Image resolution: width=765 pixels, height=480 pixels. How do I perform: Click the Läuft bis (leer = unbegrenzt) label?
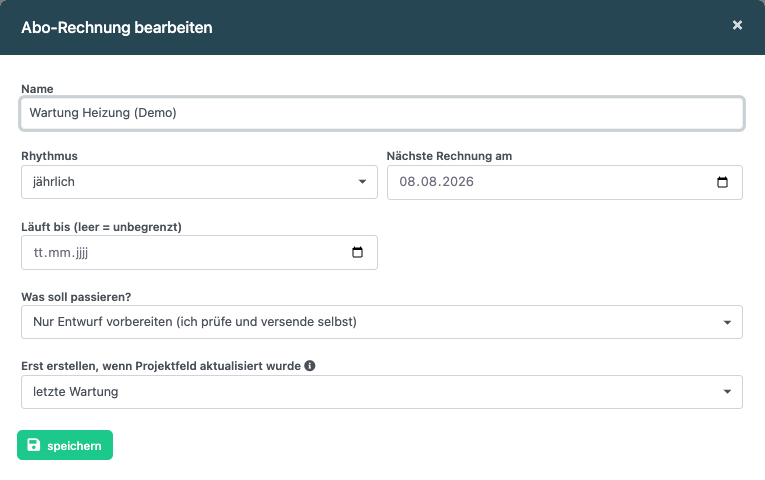tap(101, 227)
